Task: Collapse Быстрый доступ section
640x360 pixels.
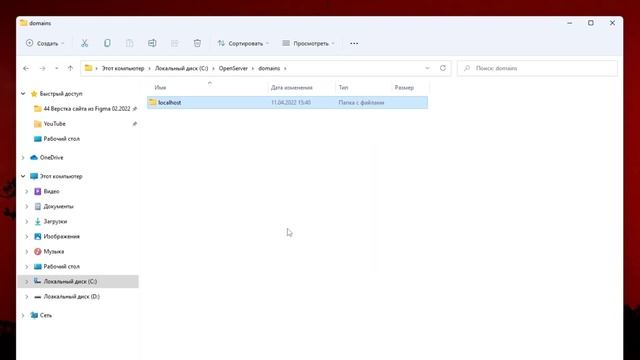Action: tap(23, 93)
